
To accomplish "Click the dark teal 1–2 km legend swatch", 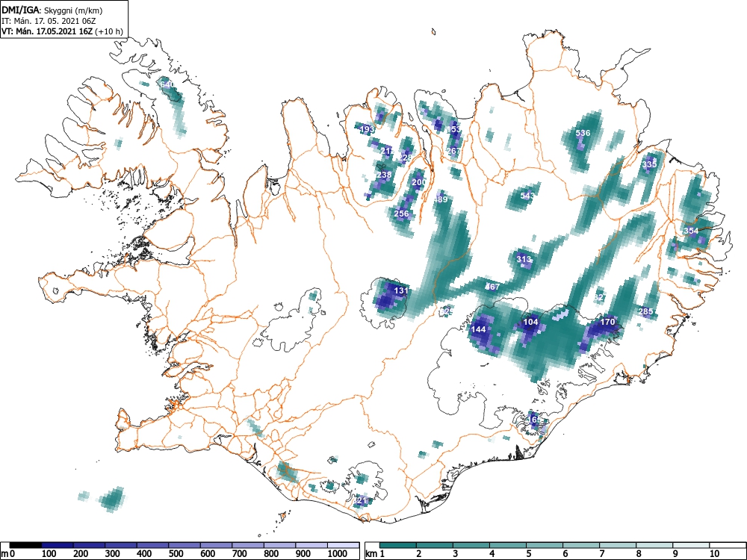I will click(398, 545).
